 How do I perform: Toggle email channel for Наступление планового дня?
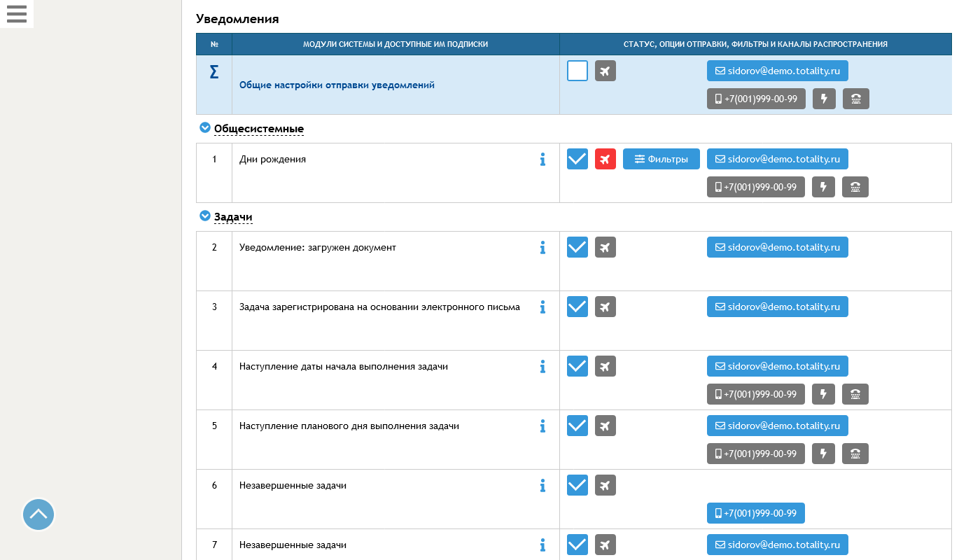pyautogui.click(x=778, y=426)
